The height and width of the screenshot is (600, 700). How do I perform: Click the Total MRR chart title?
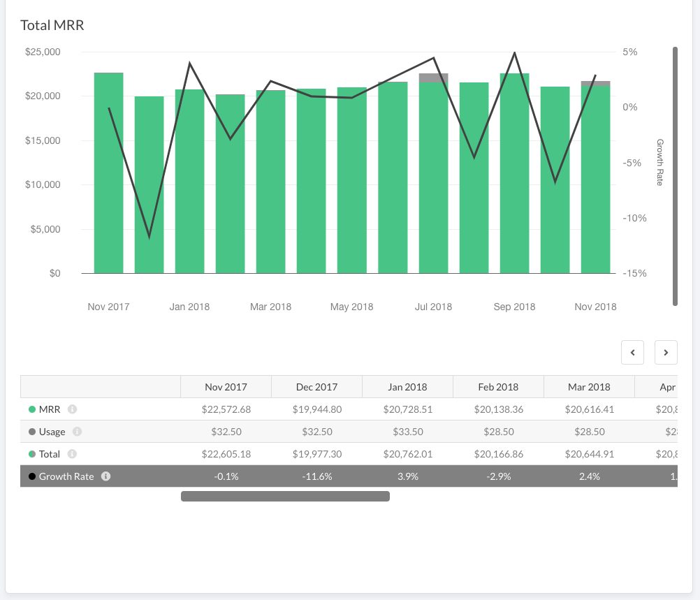(52, 25)
